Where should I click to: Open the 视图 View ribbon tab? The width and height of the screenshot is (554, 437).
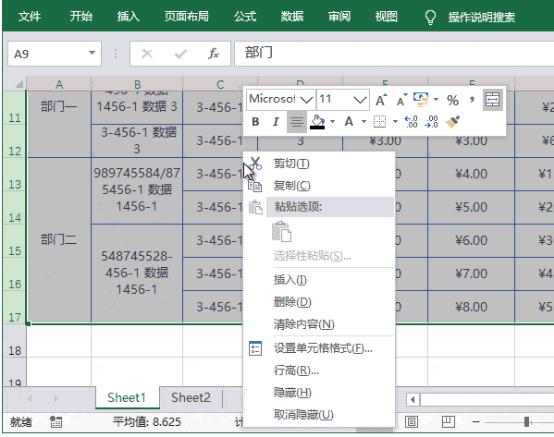[x=386, y=16]
